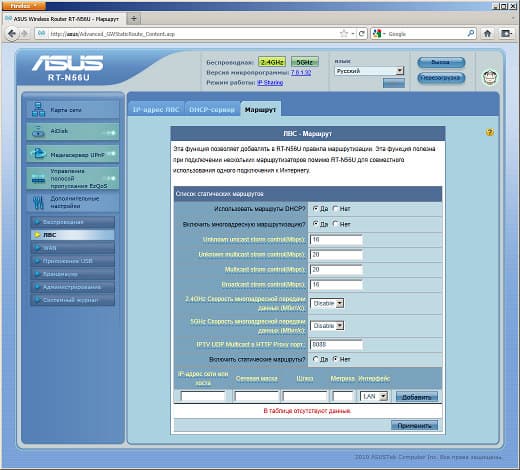Click the gateway input field
The image size is (520, 470).
pos(305,396)
